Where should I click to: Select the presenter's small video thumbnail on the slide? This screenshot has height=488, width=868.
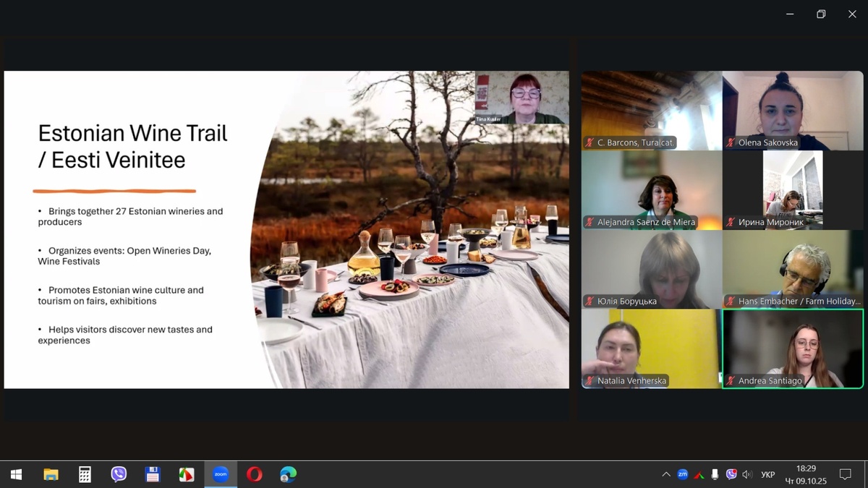pos(521,98)
